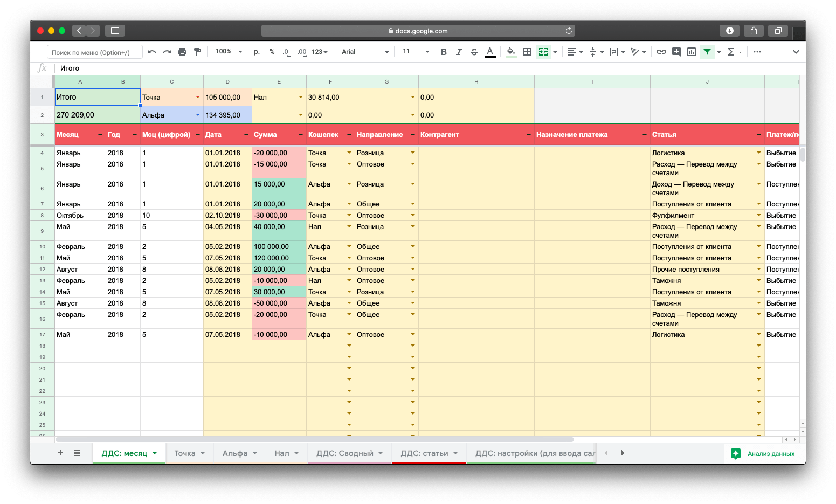Click the print icon
Image resolution: width=836 pixels, height=504 pixels.
tap(182, 52)
